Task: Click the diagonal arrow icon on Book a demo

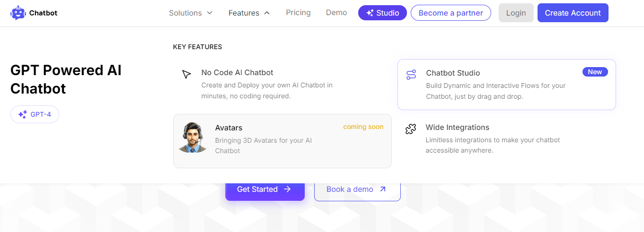Action: [383, 189]
